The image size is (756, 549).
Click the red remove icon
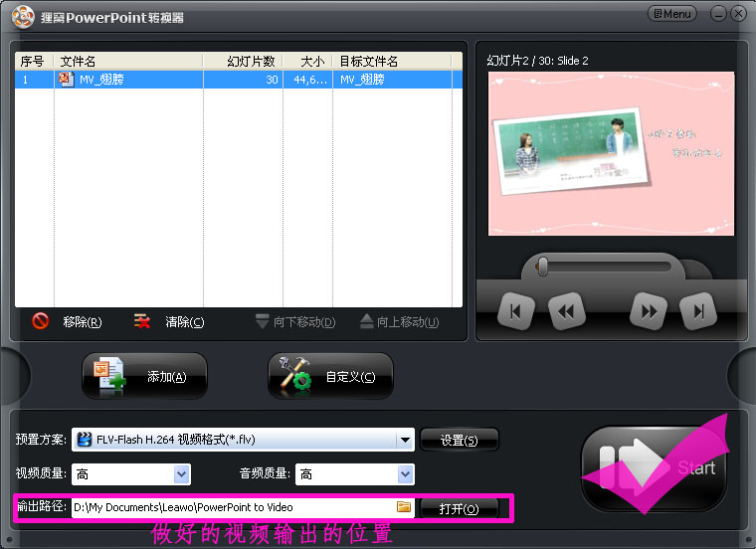pos(41,321)
